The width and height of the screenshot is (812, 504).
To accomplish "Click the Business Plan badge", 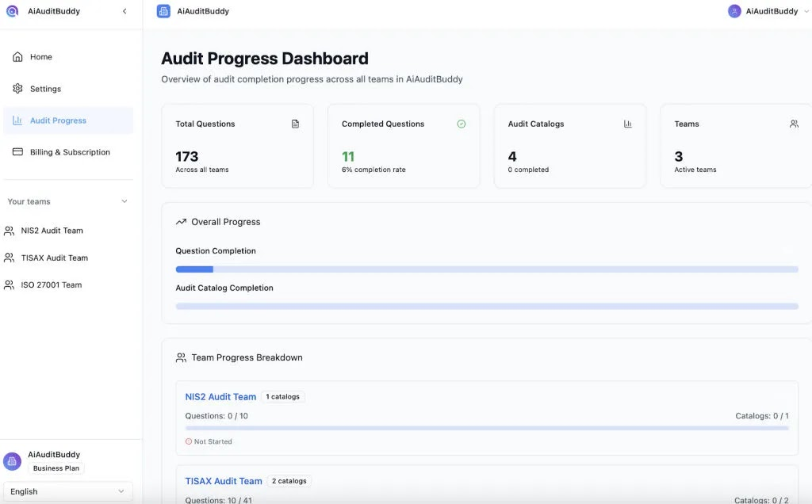I will (x=56, y=468).
